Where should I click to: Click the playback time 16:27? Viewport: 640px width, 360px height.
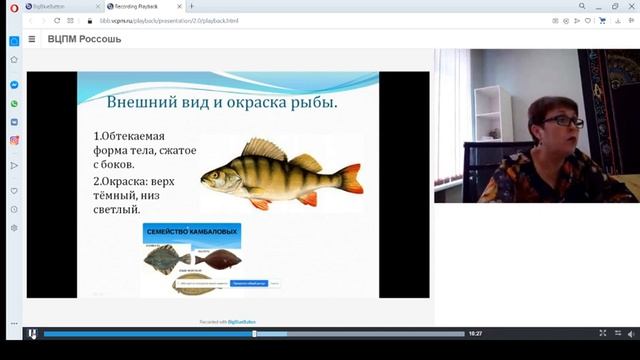click(x=476, y=333)
